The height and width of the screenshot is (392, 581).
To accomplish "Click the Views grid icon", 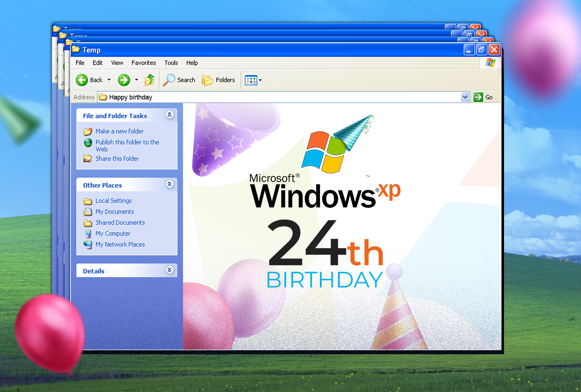I will point(251,80).
